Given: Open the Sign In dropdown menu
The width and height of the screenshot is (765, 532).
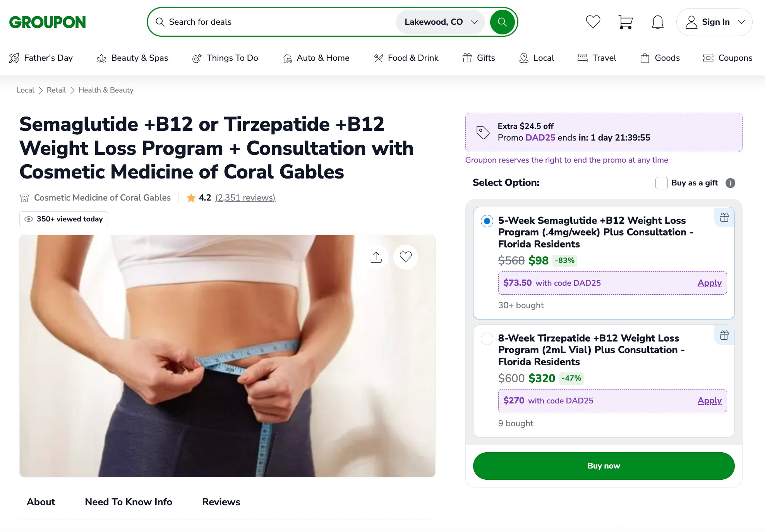Looking at the screenshot, I should 714,22.
